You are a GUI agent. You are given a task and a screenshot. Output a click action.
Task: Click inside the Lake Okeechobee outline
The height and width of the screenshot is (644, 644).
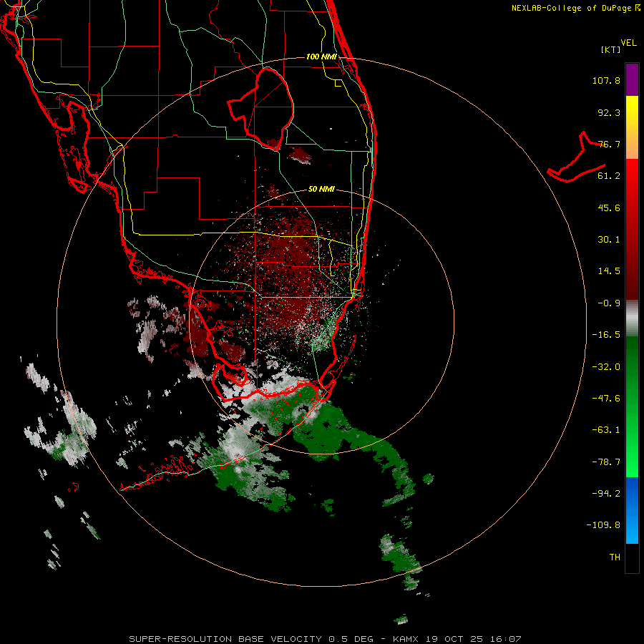pos(267,109)
